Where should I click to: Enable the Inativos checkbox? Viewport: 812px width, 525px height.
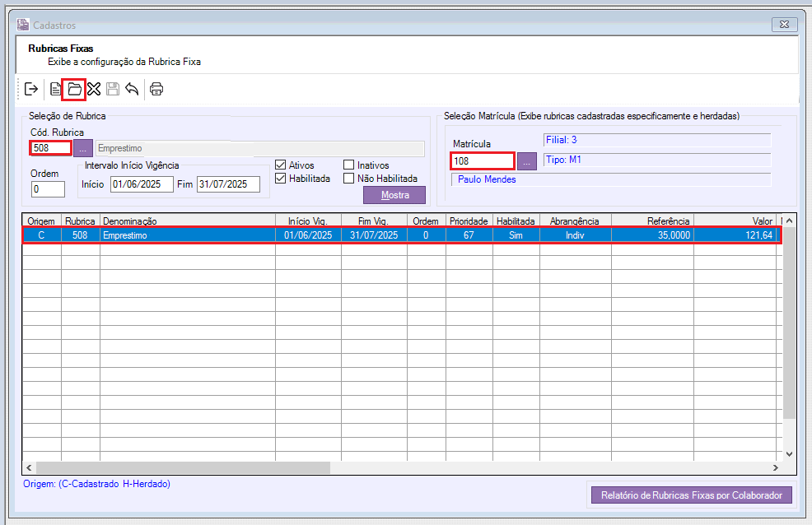pos(349,165)
